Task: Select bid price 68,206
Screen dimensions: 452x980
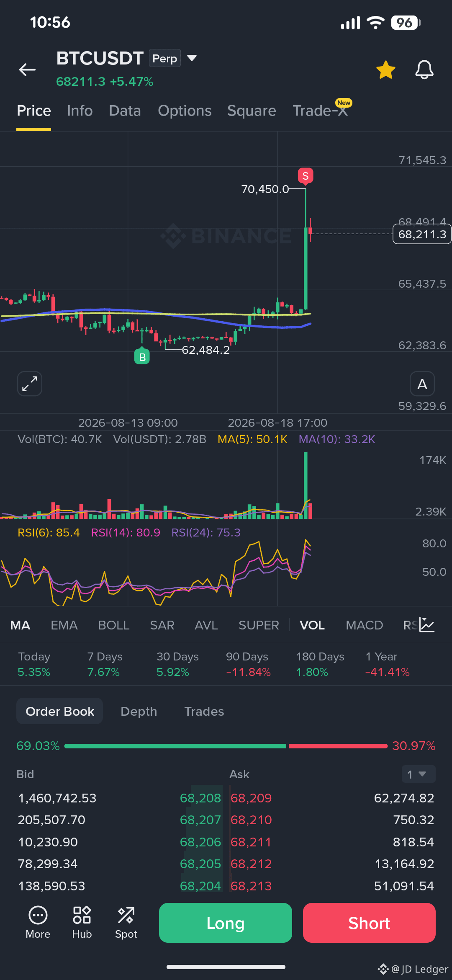Action: (200, 842)
